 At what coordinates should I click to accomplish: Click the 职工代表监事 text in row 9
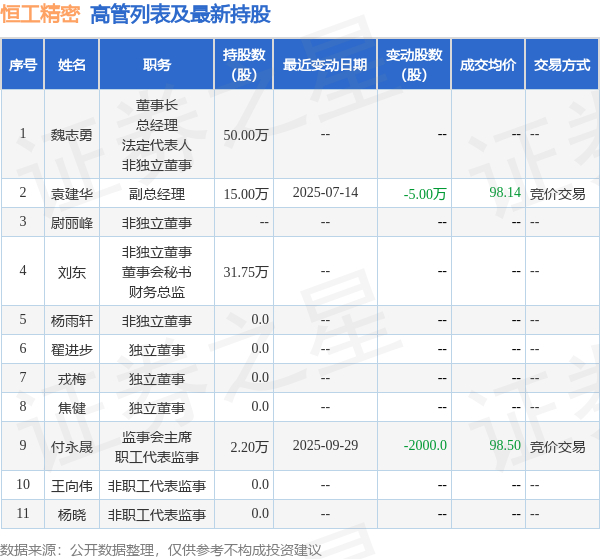[157, 456]
